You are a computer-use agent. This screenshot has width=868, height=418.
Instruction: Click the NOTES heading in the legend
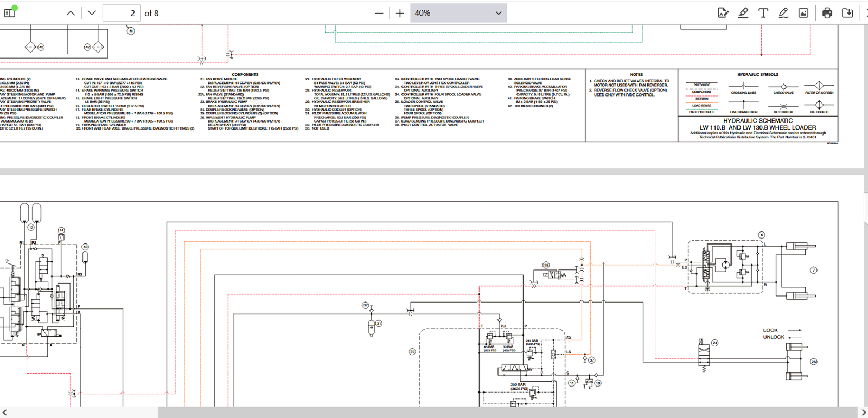tap(636, 75)
